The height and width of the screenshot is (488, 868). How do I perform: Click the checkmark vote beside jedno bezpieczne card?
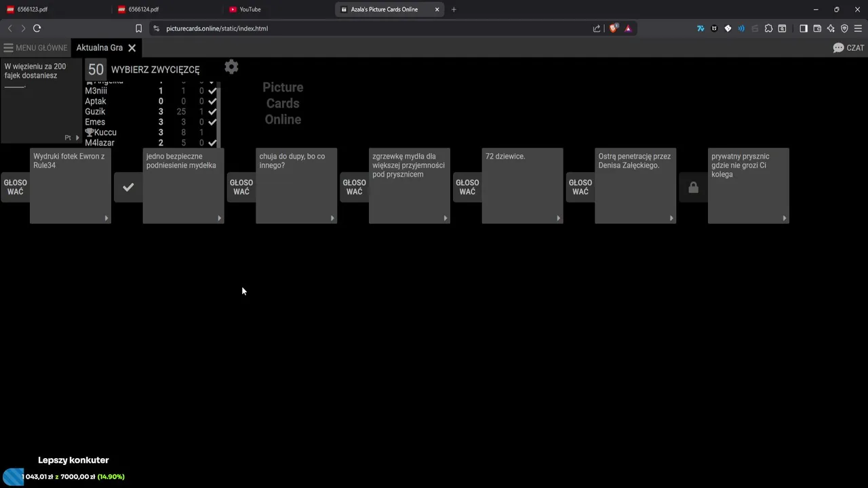128,187
